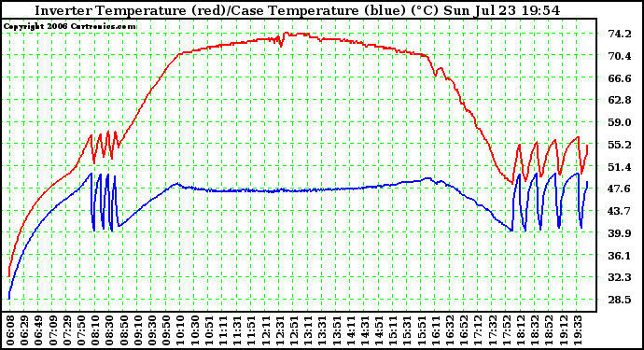This screenshot has height=350, width=644.
Task: Click the 18:12 time label
Action: 521,330
